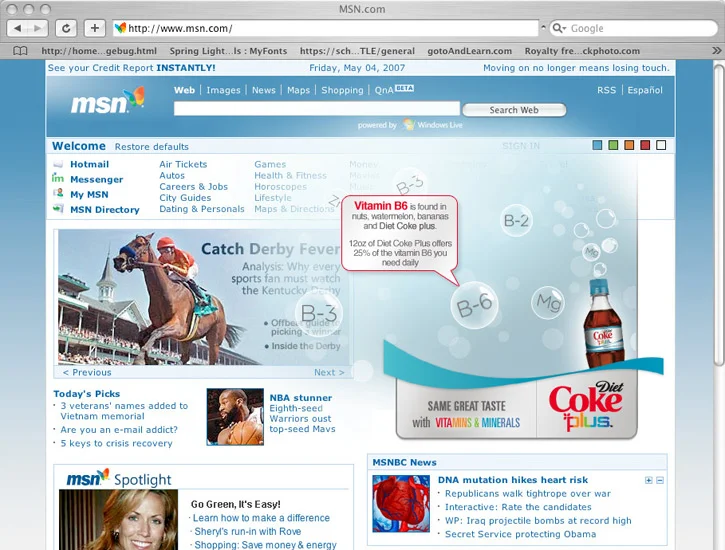Go back with the Safari back arrow

[x=17, y=28]
